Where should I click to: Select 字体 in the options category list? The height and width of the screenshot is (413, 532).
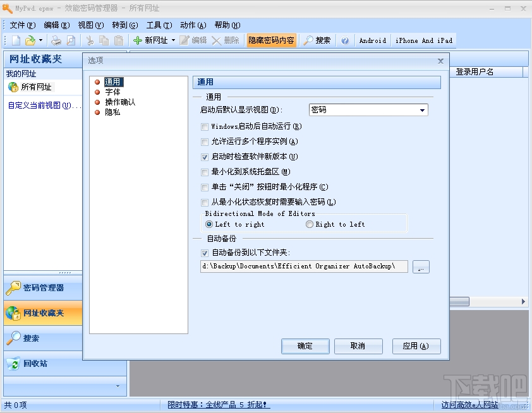112,92
